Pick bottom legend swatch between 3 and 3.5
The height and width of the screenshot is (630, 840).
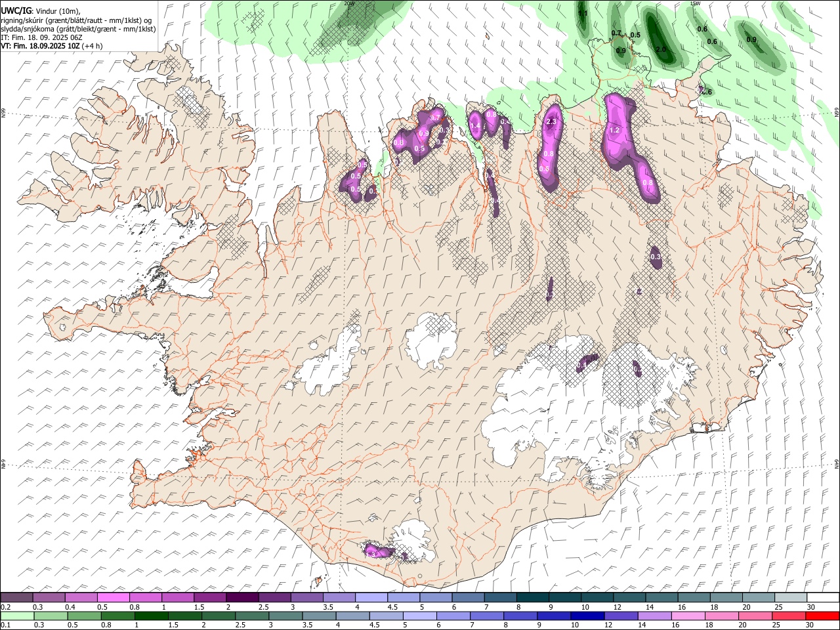click(285, 616)
